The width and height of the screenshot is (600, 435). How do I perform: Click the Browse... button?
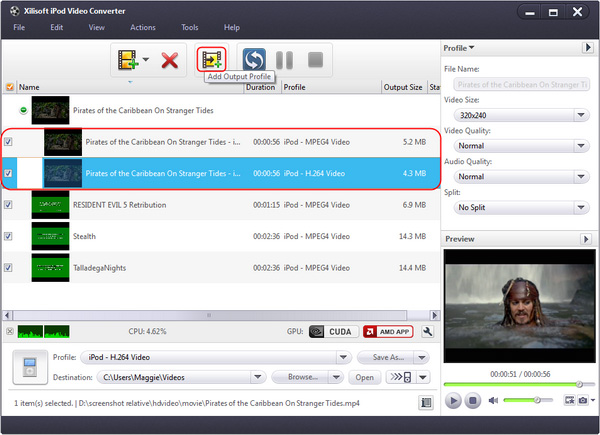tap(302, 377)
